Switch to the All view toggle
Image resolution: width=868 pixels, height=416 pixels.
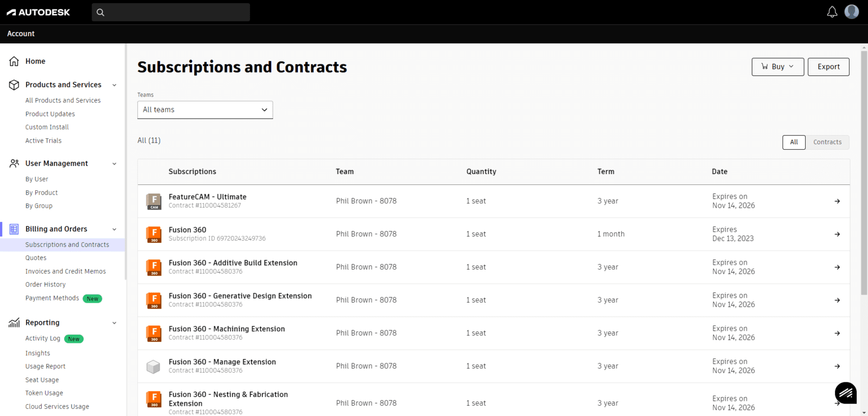[794, 142]
